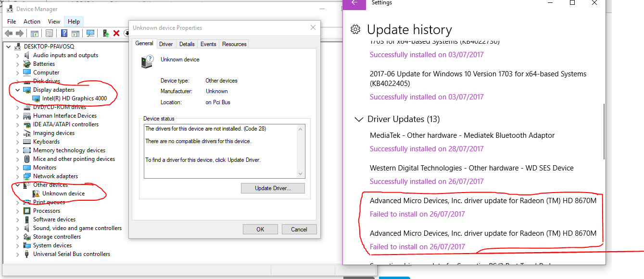The image size is (644, 279).
Task: Expand Audio inputs and outputs node
Action: pos(18,55)
